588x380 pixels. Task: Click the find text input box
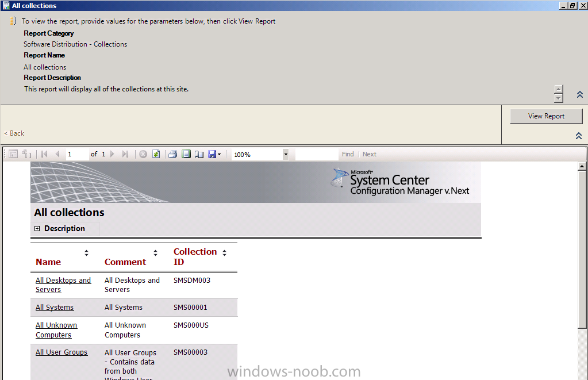click(x=317, y=154)
